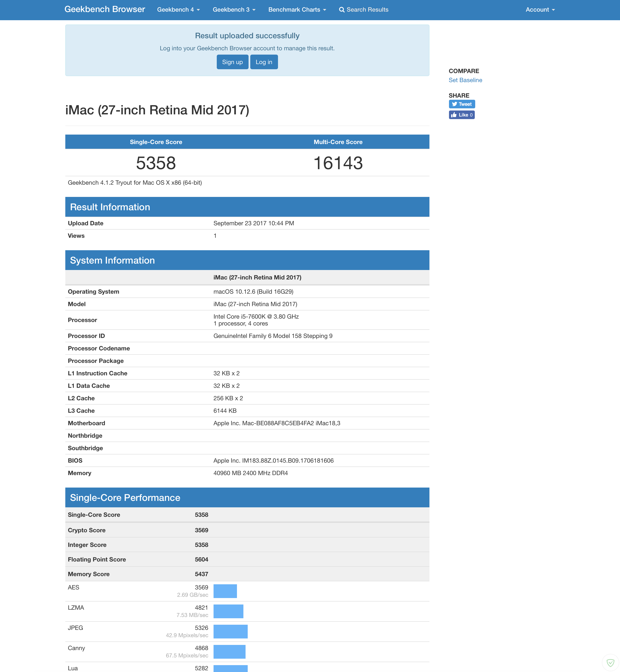The image size is (620, 672).
Task: Click the Lua benchmark row label
Action: [x=73, y=668]
